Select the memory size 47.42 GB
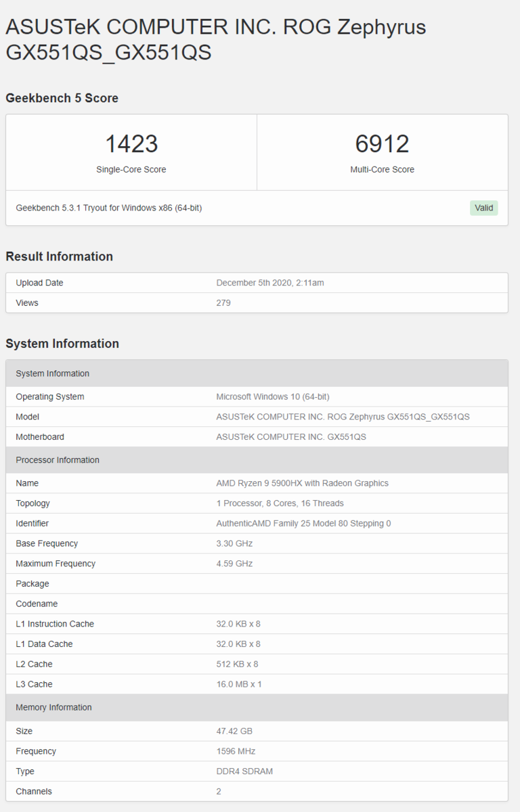The width and height of the screenshot is (520, 812). pyautogui.click(x=234, y=731)
